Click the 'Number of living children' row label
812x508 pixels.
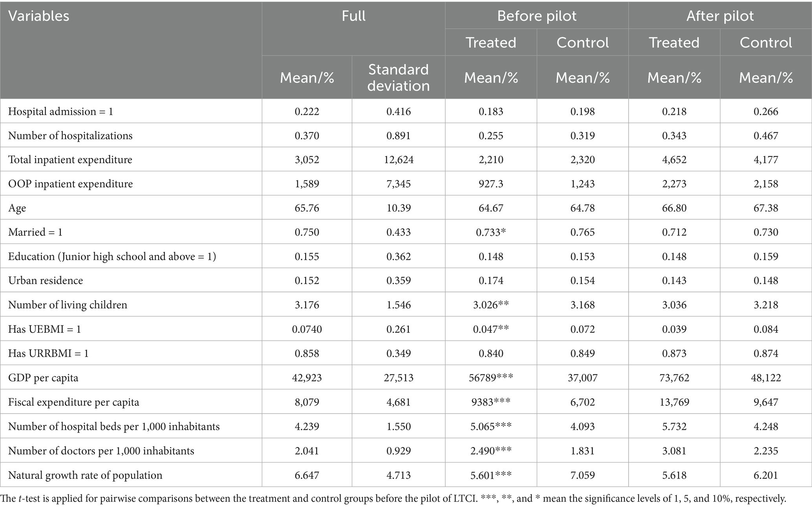pyautogui.click(x=68, y=305)
